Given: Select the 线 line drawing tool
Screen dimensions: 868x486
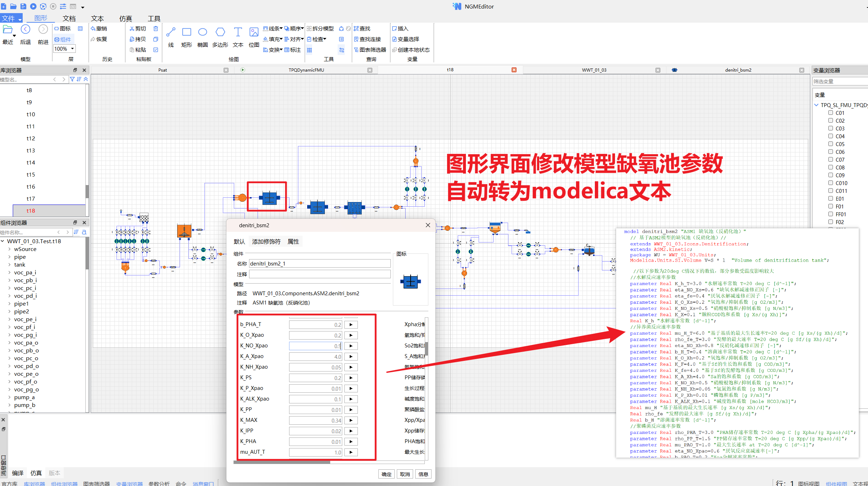Looking at the screenshot, I should click(x=171, y=37).
